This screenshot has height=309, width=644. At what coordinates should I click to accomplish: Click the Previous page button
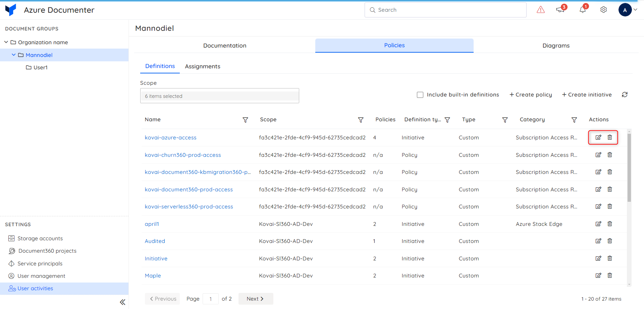coord(163,299)
